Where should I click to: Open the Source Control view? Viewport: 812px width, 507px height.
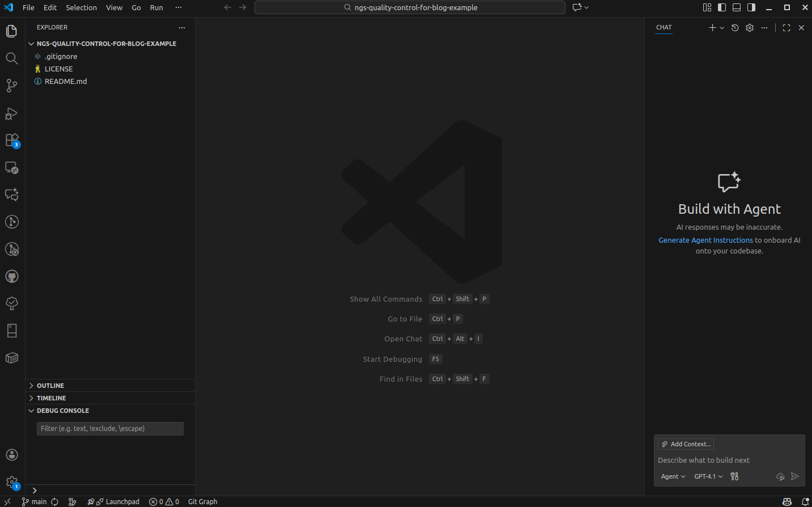click(11, 86)
